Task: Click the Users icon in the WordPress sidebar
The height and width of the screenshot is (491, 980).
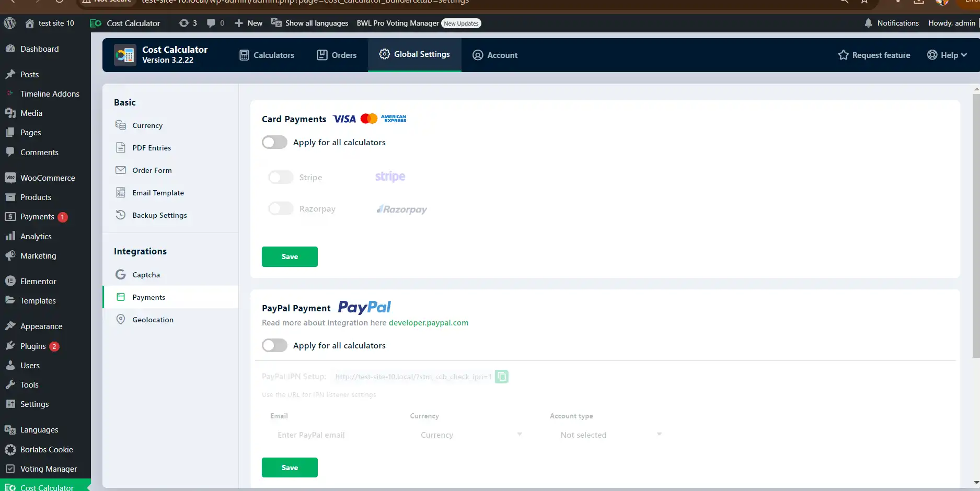Action: pos(10,365)
